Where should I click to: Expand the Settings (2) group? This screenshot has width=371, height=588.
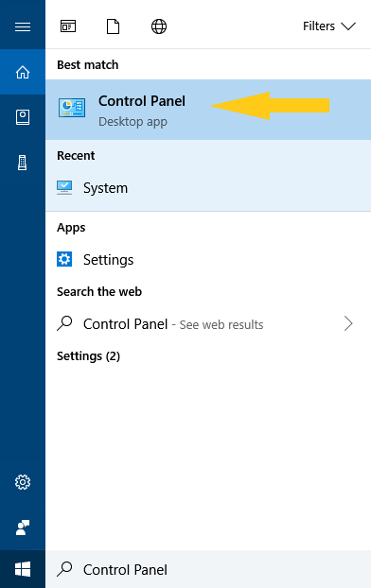pyautogui.click(x=88, y=355)
